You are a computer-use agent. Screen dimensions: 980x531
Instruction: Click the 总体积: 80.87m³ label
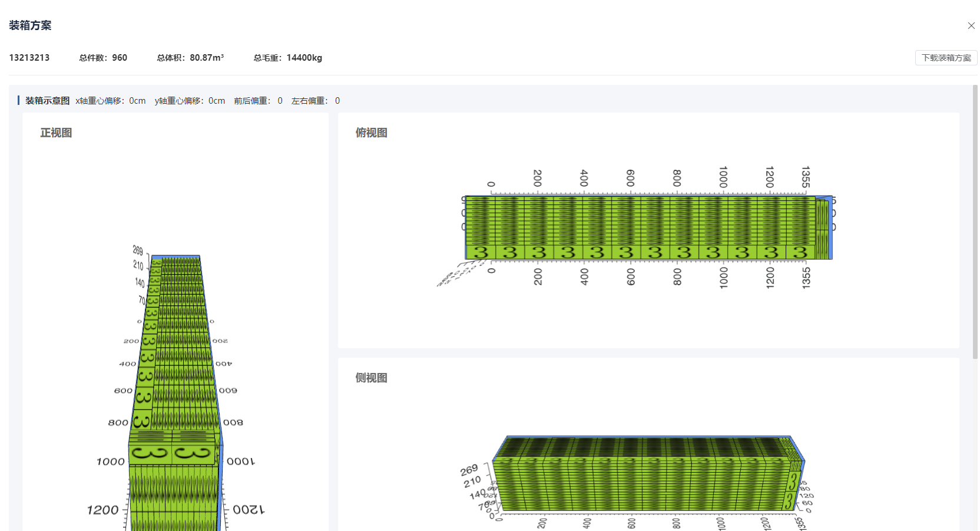point(190,58)
